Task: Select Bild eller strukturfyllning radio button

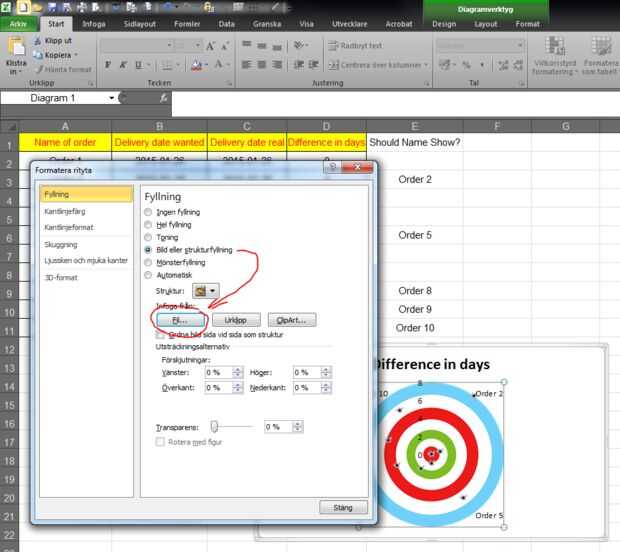Action: (148, 250)
